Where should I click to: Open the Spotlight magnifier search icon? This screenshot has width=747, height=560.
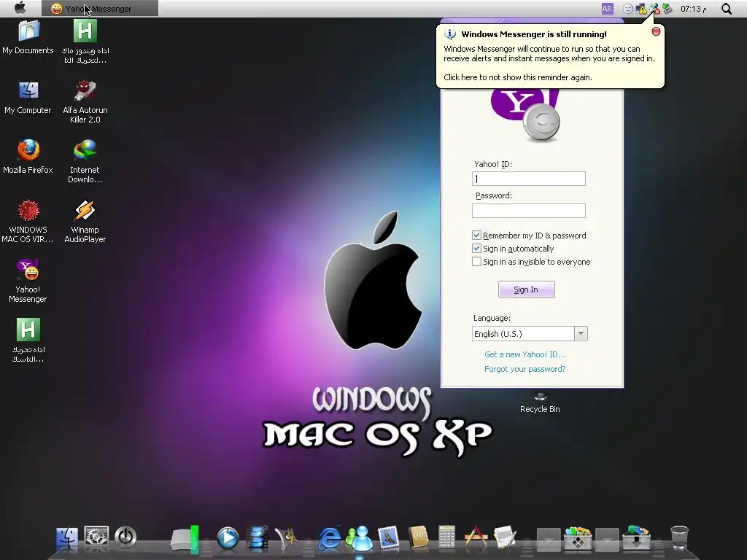tap(727, 9)
